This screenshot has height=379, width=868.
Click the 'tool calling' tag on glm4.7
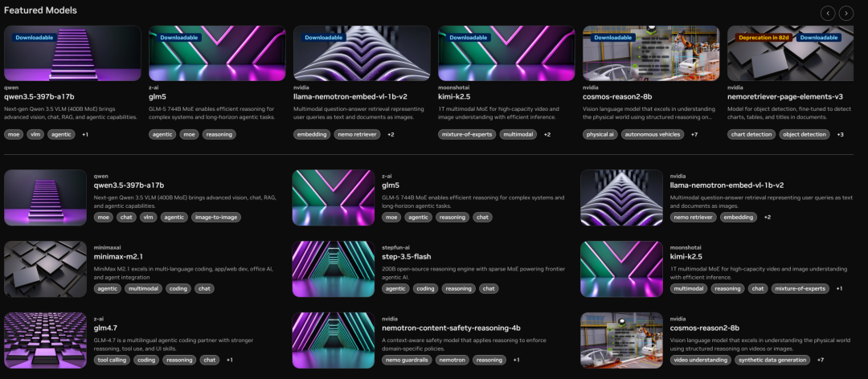113,360
